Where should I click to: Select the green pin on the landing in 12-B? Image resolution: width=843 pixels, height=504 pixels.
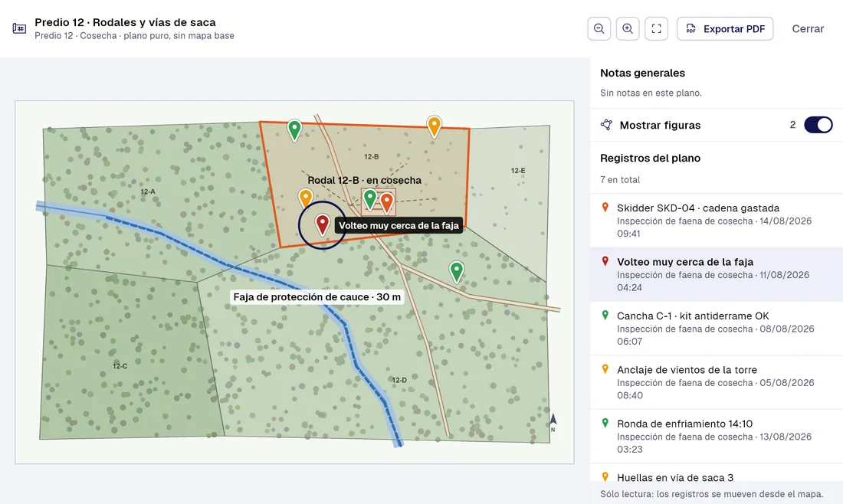tap(370, 199)
